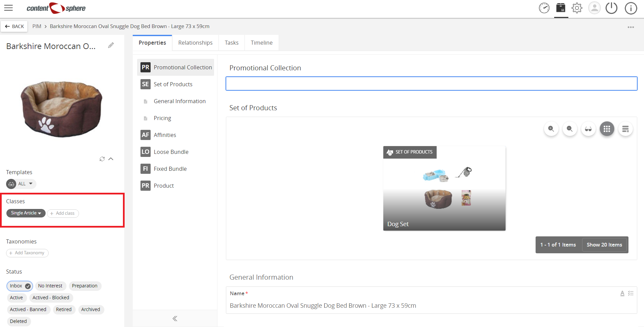Open the info circle icon
The height and width of the screenshot is (327, 644).
pyautogui.click(x=631, y=8)
